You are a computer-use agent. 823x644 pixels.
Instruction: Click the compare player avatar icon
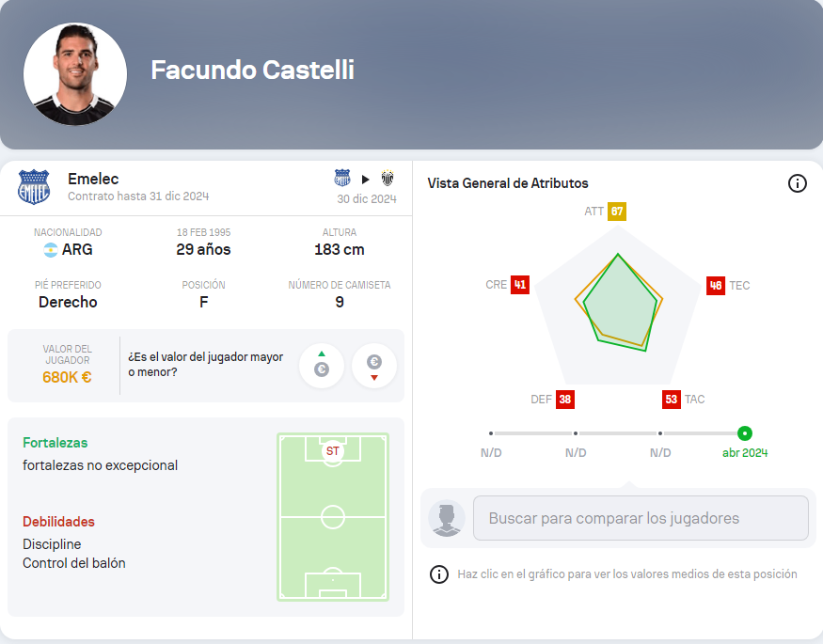pos(447,518)
